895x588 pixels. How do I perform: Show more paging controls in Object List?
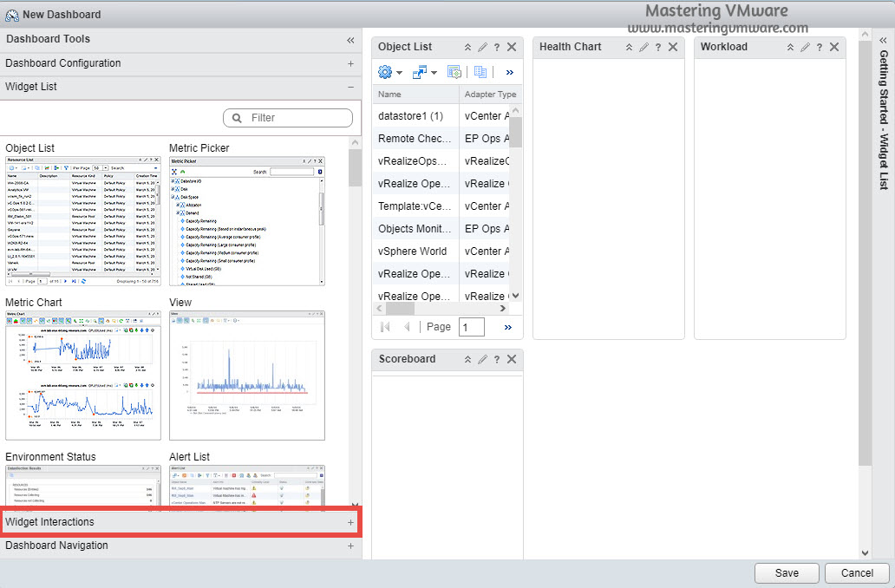point(508,327)
